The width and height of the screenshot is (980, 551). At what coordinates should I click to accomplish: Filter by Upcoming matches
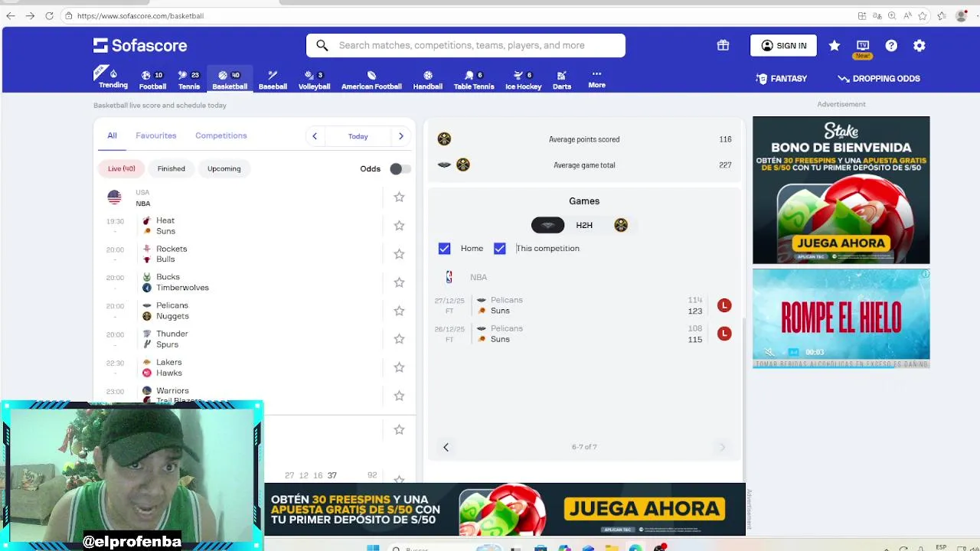pos(224,168)
